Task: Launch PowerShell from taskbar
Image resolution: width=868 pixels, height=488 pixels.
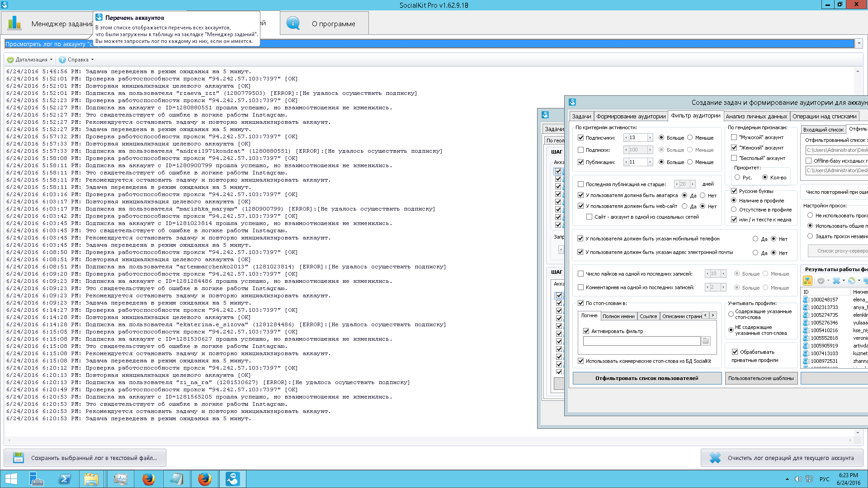Action: click(65, 479)
